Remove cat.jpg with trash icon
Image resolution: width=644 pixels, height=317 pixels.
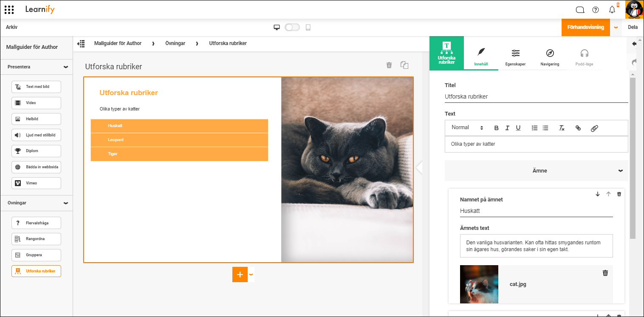pyautogui.click(x=605, y=273)
